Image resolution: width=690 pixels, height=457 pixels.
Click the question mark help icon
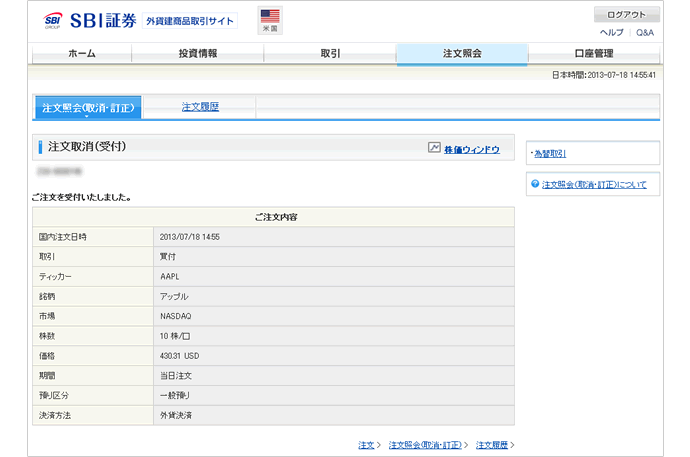(535, 184)
